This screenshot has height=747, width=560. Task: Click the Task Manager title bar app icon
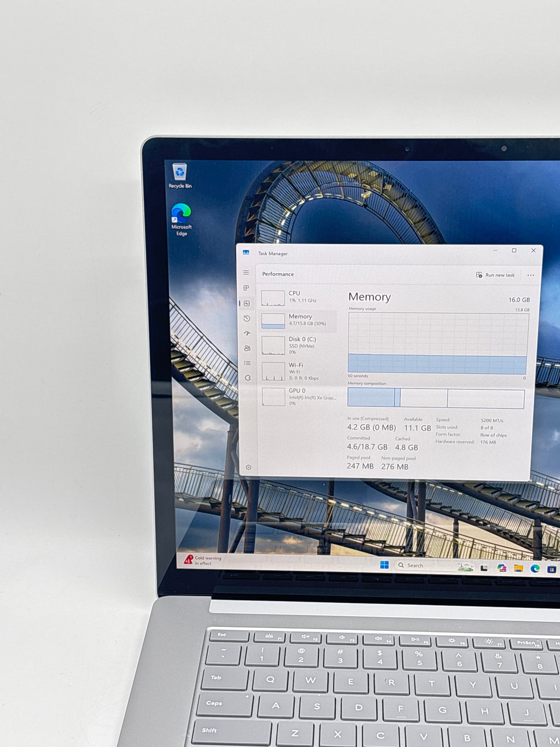tap(246, 253)
